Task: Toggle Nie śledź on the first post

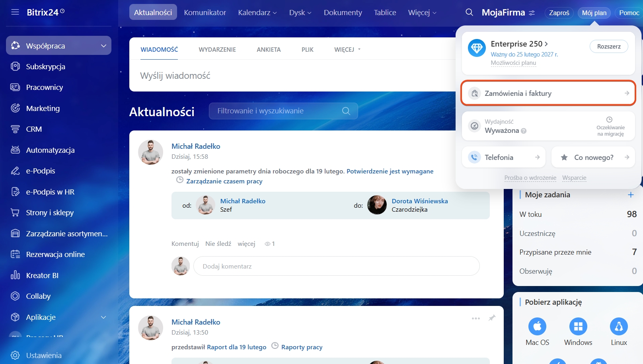Action: pyautogui.click(x=218, y=243)
